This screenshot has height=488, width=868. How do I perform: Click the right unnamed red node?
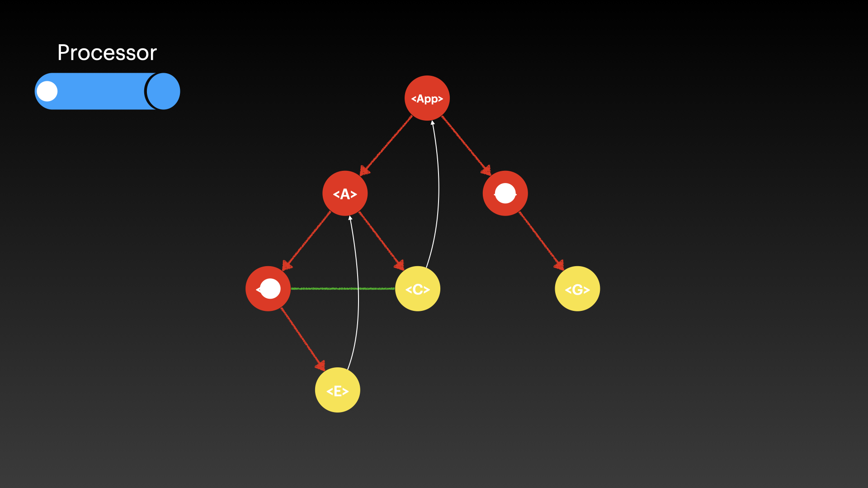coord(505,194)
